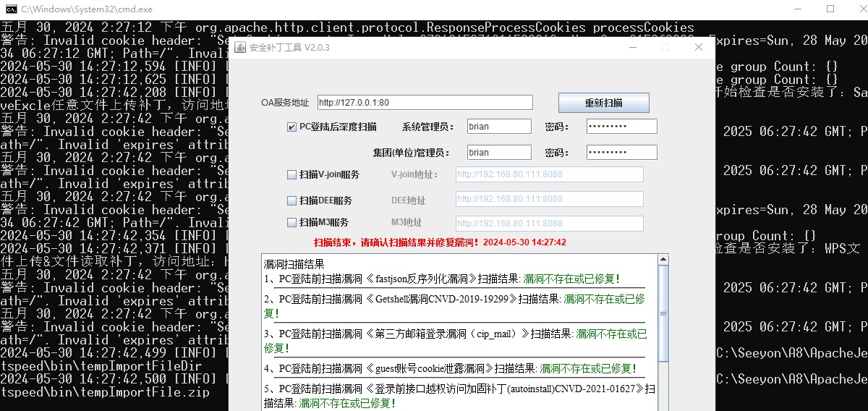Click the red 扫描结束 status message
Viewport: 868px width, 411px height.
(x=440, y=242)
